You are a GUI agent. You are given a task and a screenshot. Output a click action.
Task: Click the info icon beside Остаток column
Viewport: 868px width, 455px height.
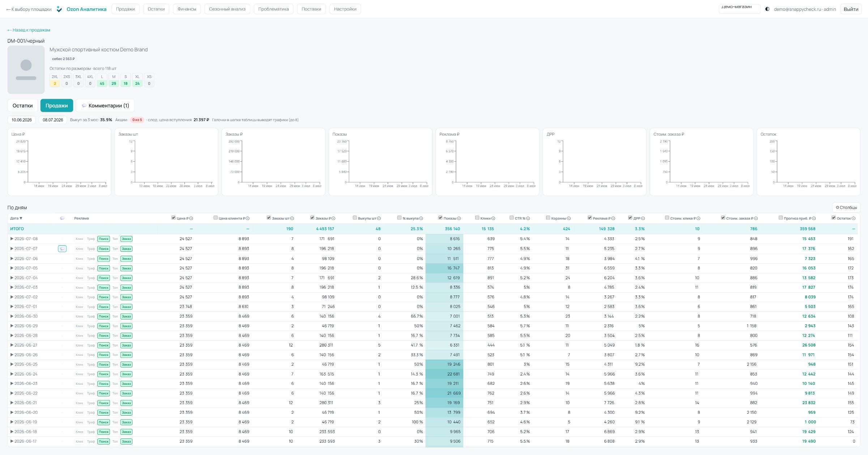(x=854, y=218)
